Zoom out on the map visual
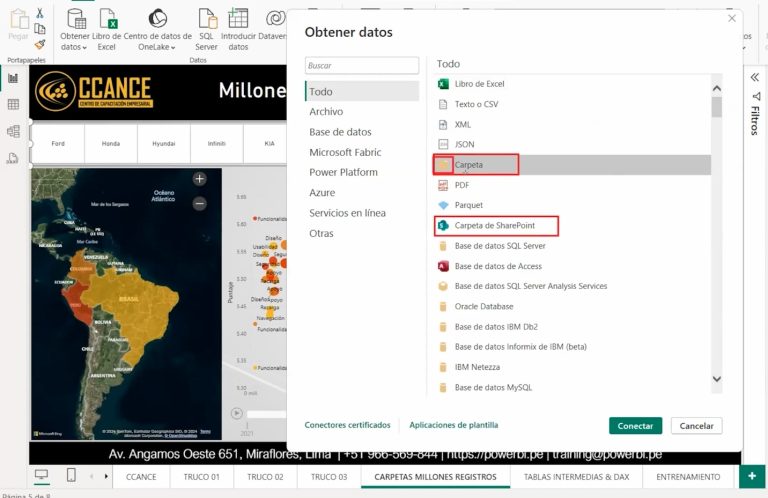 (199, 203)
